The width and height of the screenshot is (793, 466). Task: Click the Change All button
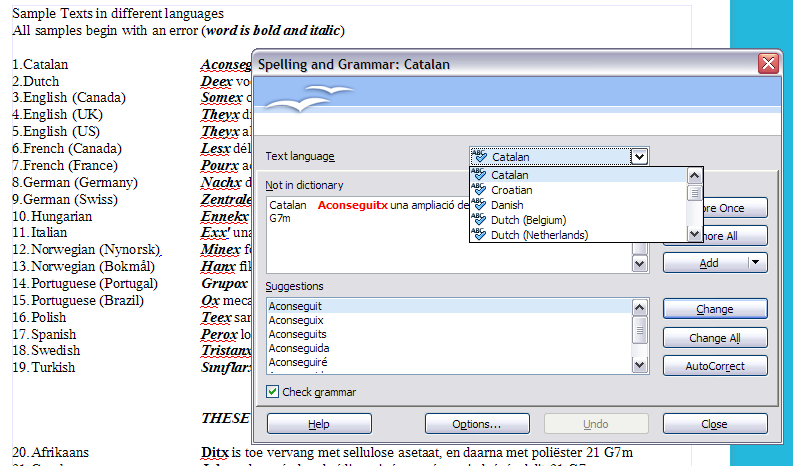(714, 338)
